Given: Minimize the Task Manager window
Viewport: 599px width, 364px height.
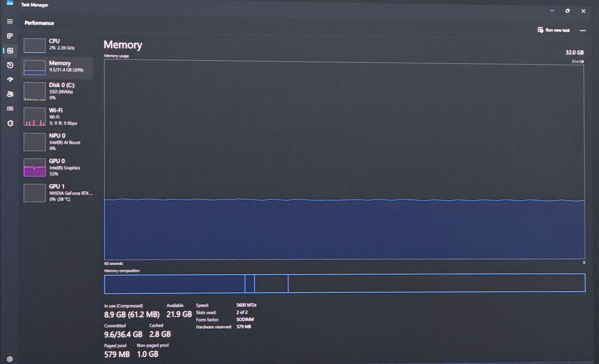Looking at the screenshot, I should 552,11.
